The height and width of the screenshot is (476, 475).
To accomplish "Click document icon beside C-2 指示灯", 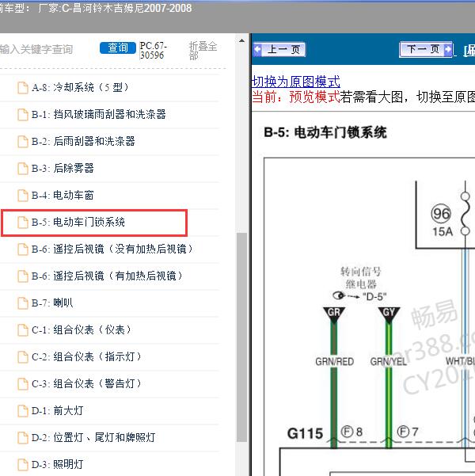I will (x=23, y=357).
